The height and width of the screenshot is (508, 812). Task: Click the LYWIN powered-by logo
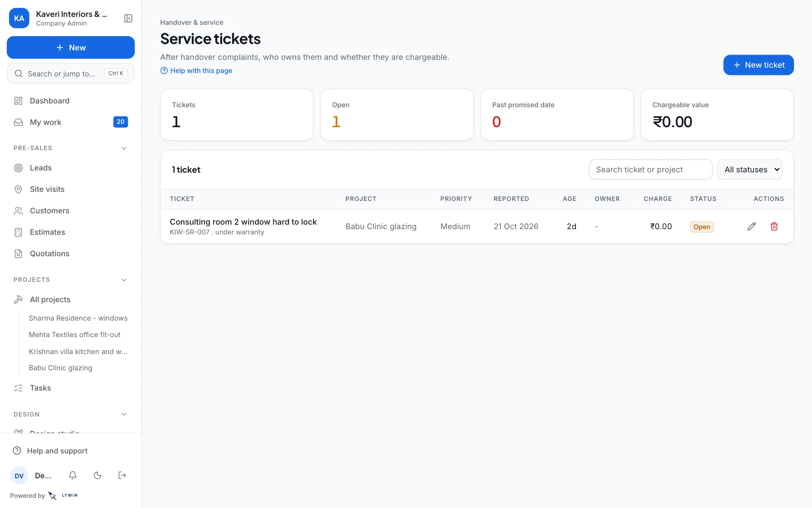[63, 496]
